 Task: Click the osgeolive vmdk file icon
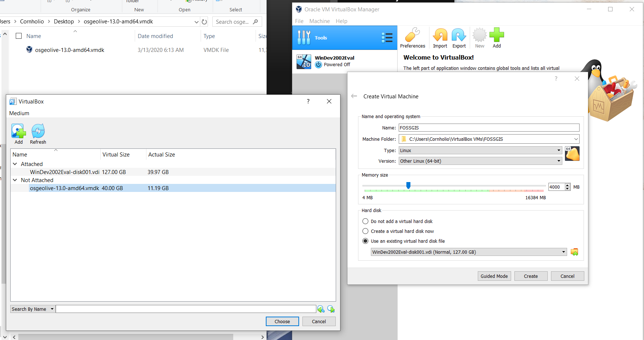[x=29, y=49]
